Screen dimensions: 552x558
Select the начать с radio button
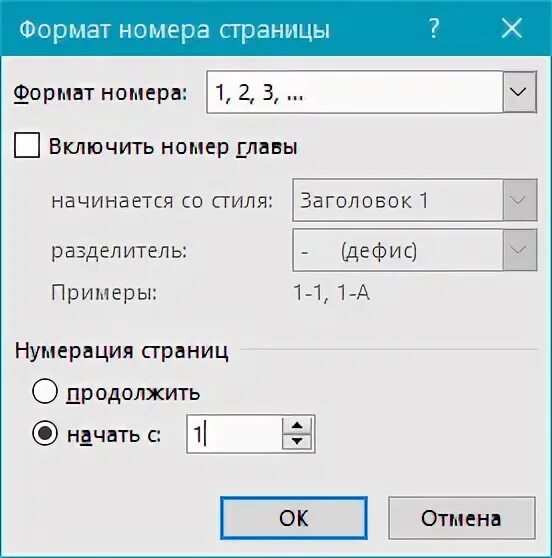click(44, 433)
